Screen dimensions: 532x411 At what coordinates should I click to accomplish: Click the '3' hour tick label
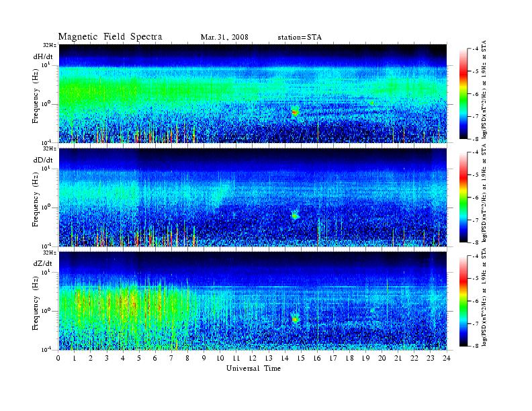107,359
